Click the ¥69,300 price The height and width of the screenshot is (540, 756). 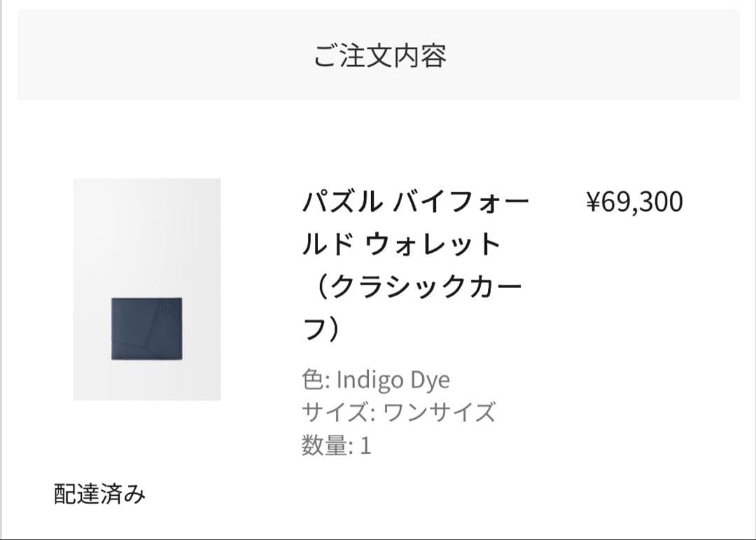(x=633, y=202)
